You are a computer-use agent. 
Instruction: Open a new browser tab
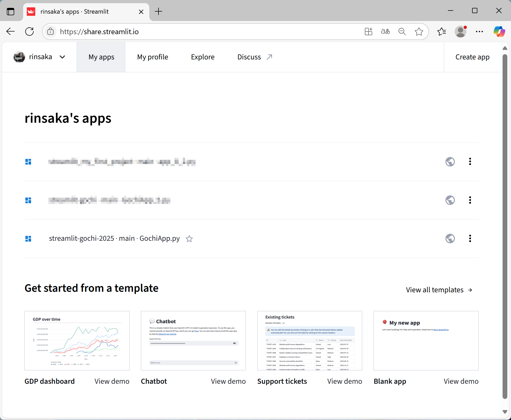(x=159, y=12)
